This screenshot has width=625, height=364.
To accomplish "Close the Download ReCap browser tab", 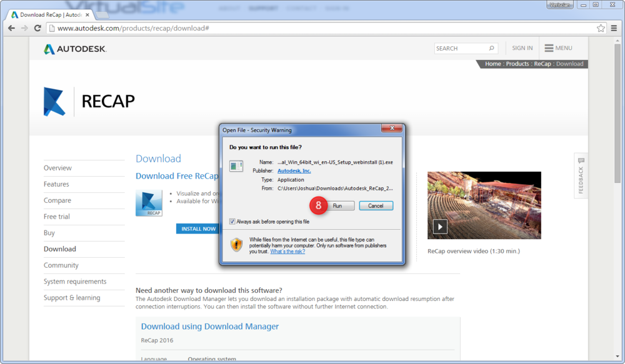I will click(x=87, y=15).
